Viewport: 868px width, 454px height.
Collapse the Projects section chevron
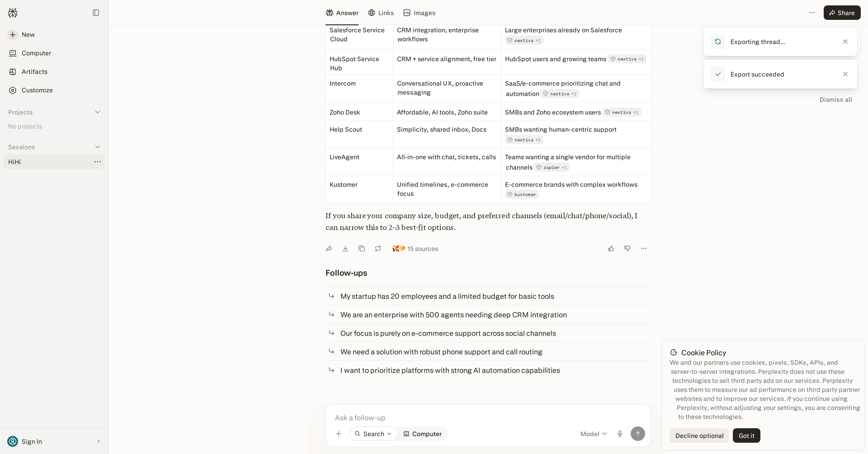tap(98, 112)
